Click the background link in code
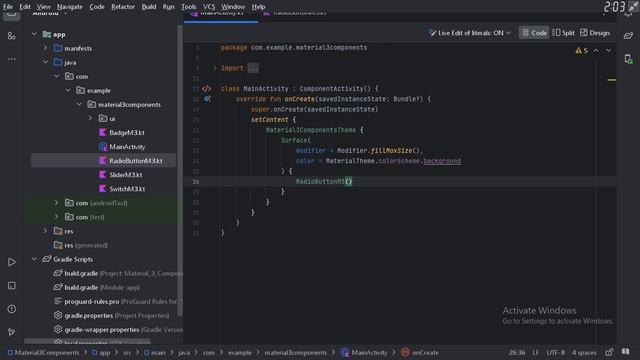This screenshot has height=360, width=640. click(442, 161)
